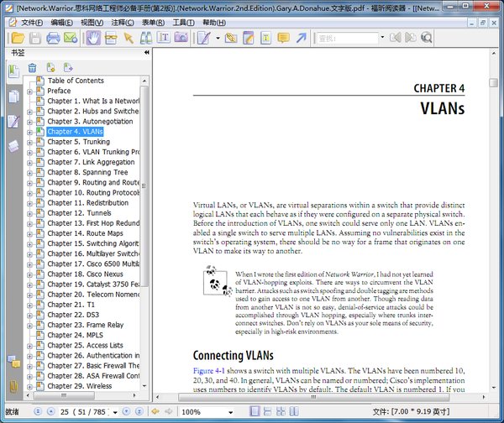The height and width of the screenshot is (423, 504).
Task: Expand Chapter 2. Hubs and Switches node
Action: click(x=29, y=112)
